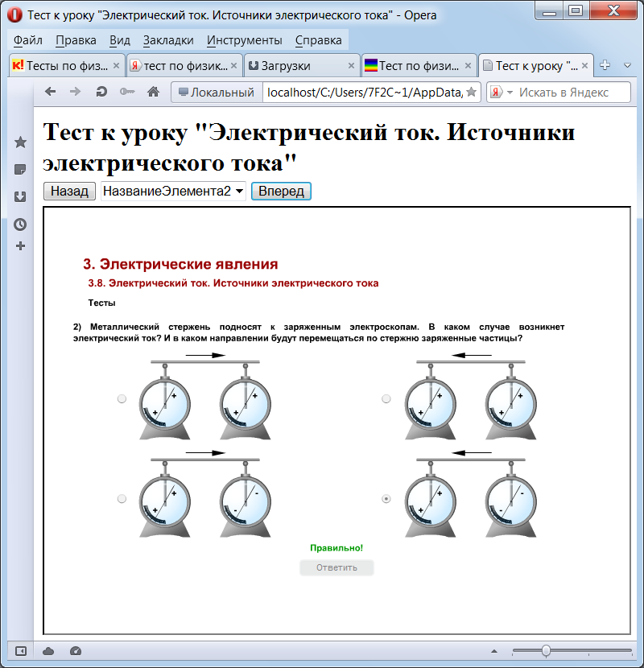Open the Закладки menu
This screenshot has height=668, width=644.
tap(168, 40)
